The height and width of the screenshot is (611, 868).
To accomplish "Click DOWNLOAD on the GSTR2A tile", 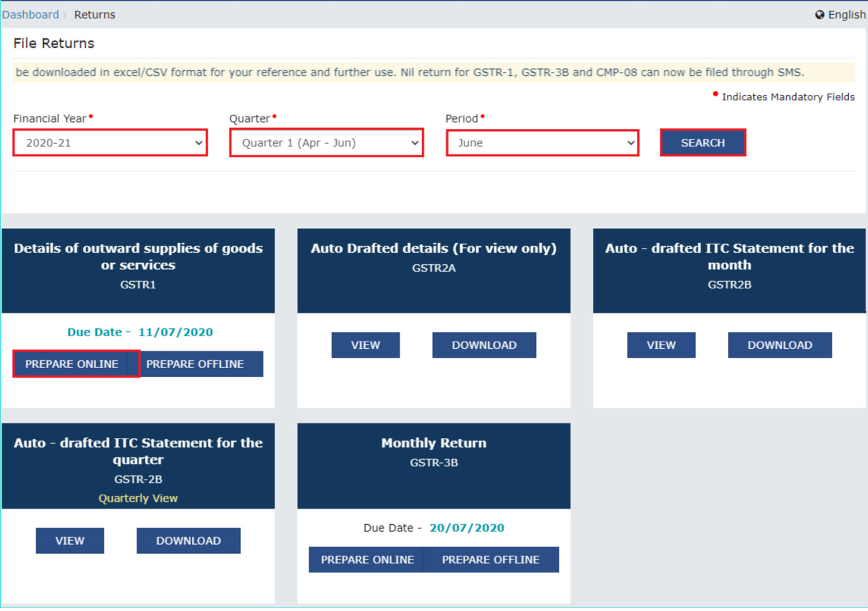I will tap(484, 345).
